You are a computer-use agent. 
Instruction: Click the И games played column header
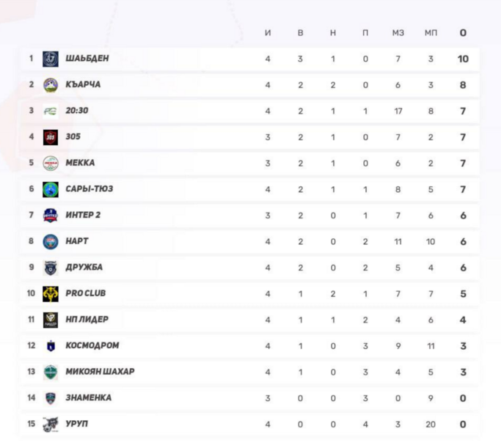pos(268,33)
